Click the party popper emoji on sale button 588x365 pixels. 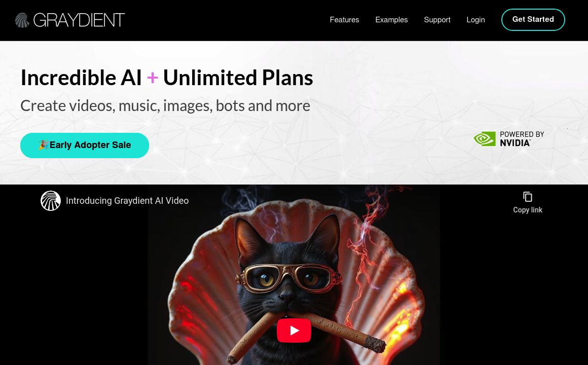click(44, 145)
